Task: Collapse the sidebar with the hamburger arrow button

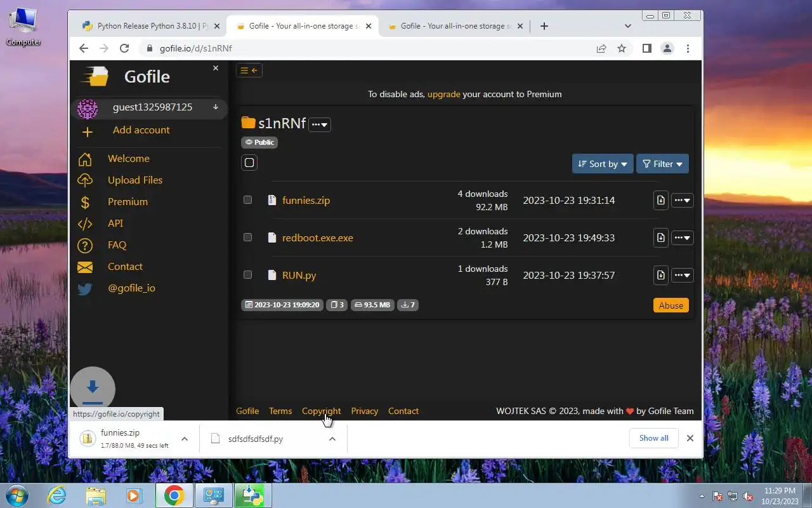Action: click(x=249, y=70)
